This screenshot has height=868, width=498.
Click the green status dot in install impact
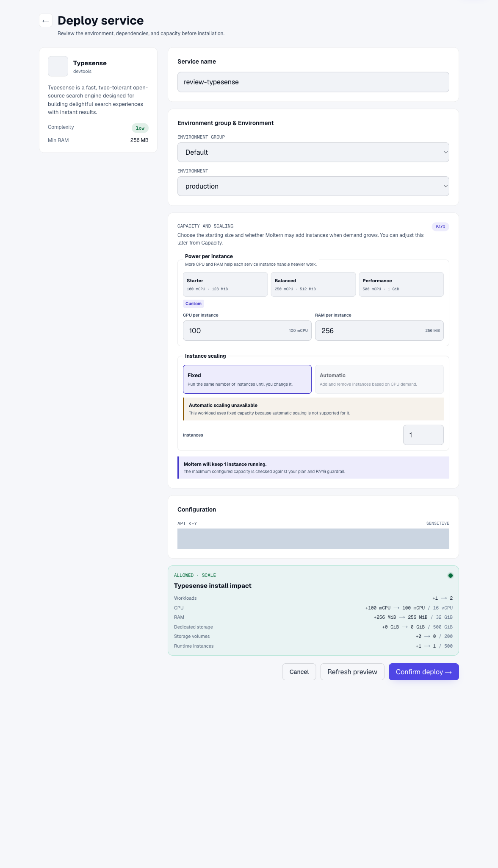pyautogui.click(x=451, y=576)
